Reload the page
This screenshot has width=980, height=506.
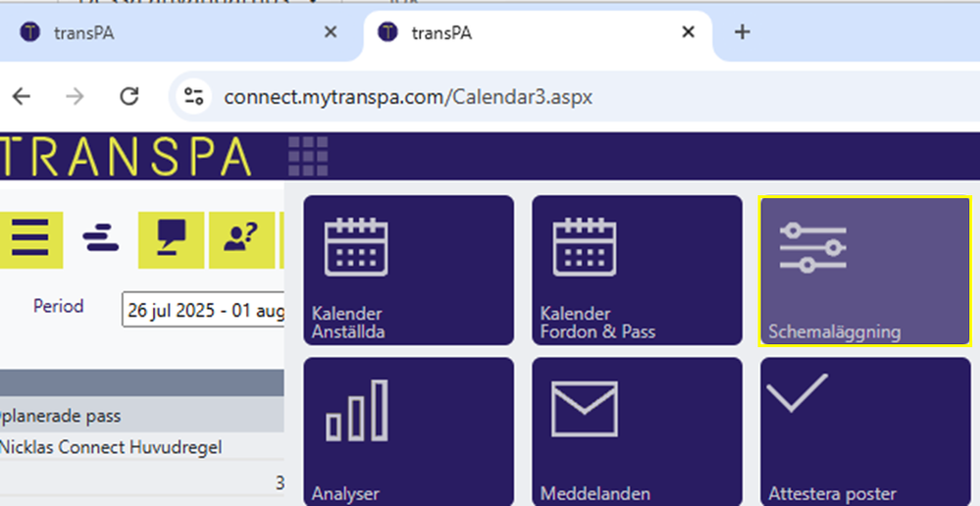point(129,96)
